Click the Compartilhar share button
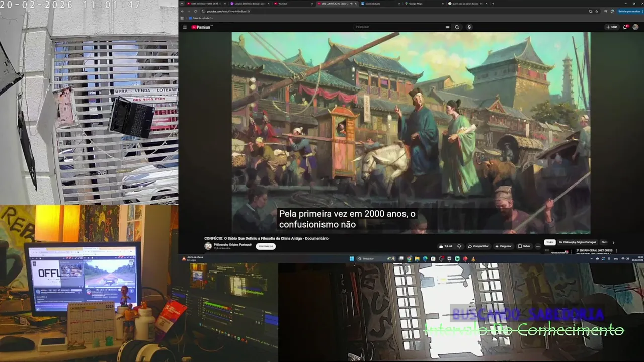Screen dimensions: 644x362 [478, 246]
